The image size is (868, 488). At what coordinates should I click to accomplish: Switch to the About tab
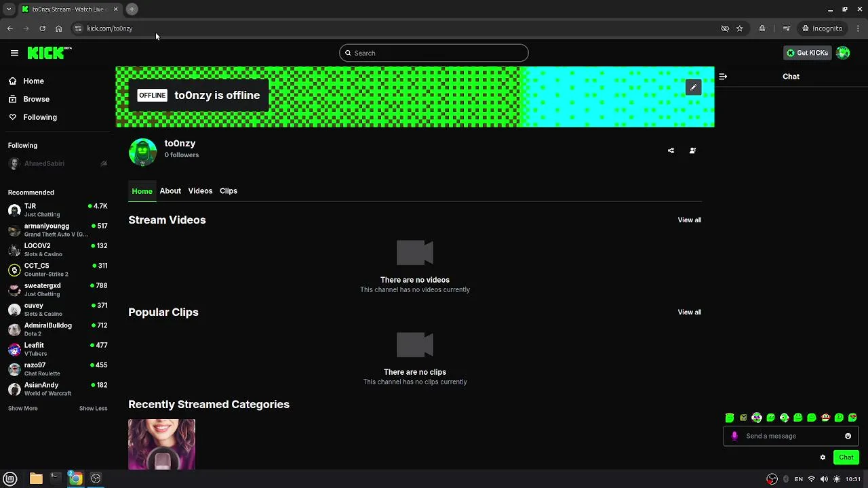pyautogui.click(x=170, y=191)
